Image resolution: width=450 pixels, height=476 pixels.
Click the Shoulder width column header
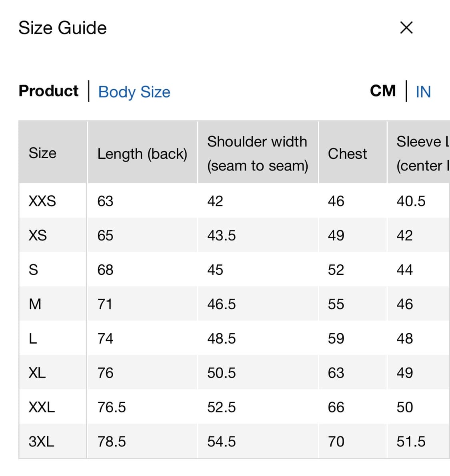click(257, 153)
